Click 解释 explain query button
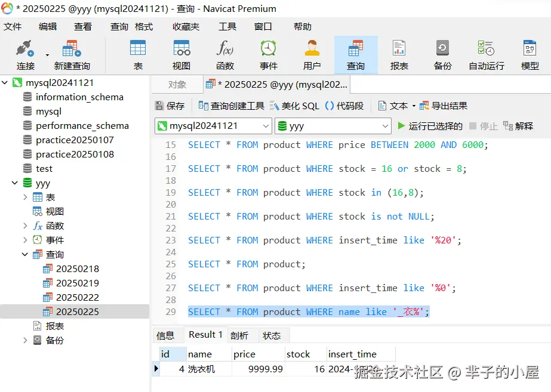Image resolution: width=551 pixels, height=392 pixels. 518,126
